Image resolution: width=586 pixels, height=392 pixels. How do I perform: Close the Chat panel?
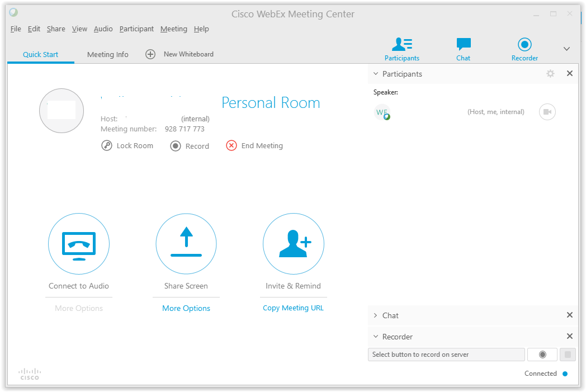(x=570, y=315)
